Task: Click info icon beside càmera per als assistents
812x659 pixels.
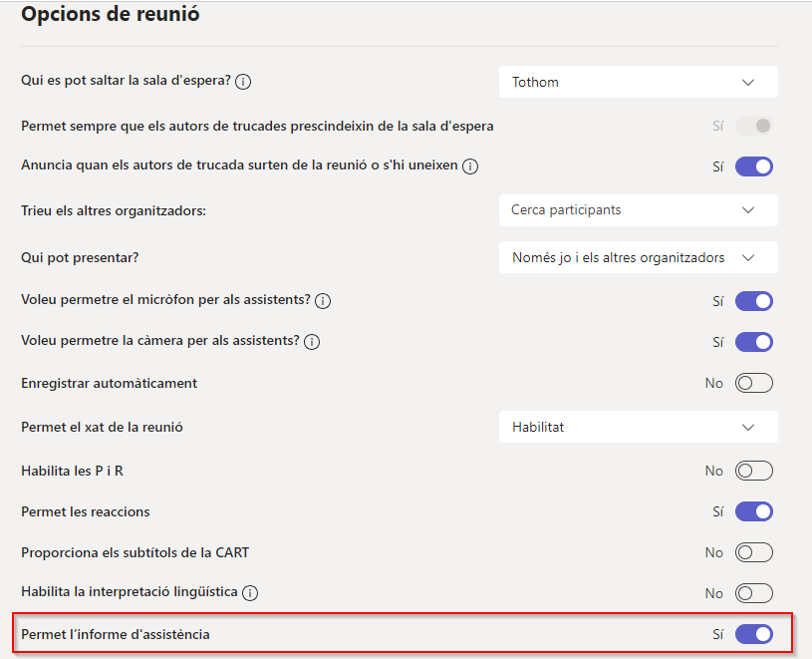Action: [311, 342]
